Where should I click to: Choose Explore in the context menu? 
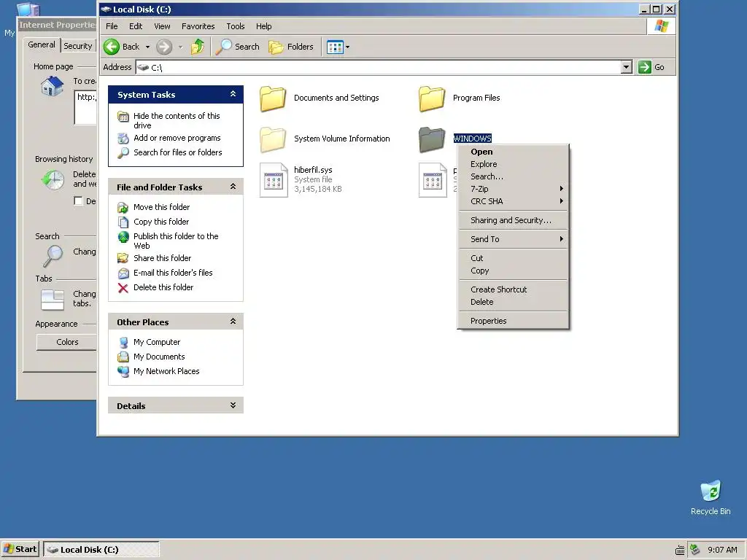tap(513, 164)
